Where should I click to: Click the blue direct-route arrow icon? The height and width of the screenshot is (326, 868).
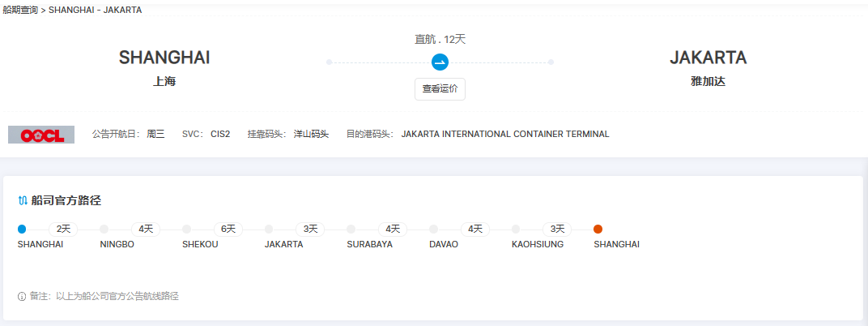click(x=440, y=62)
